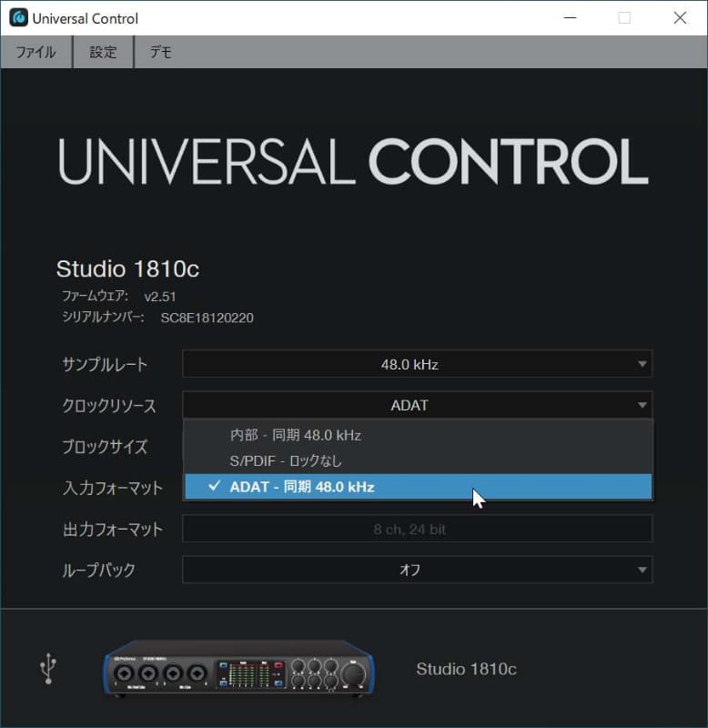
Task: Click the Studio 1810c label next to device image
Action: tap(466, 669)
